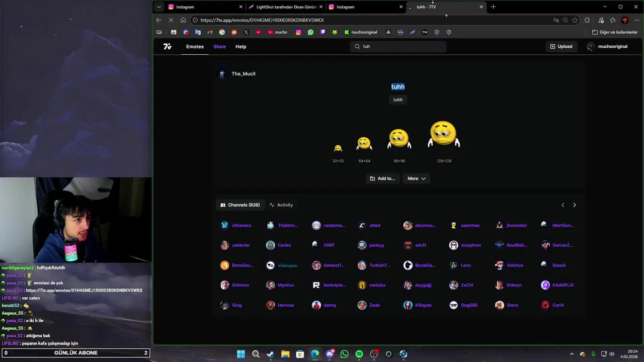Open Steam from the taskbar
Image resolution: width=644 pixels, height=362 pixels.
(x=270, y=354)
